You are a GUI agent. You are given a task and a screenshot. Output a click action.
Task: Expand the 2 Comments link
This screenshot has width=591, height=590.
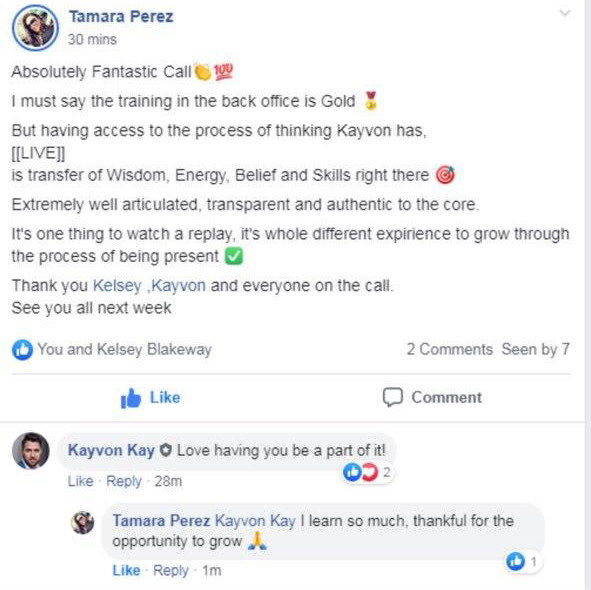450,349
